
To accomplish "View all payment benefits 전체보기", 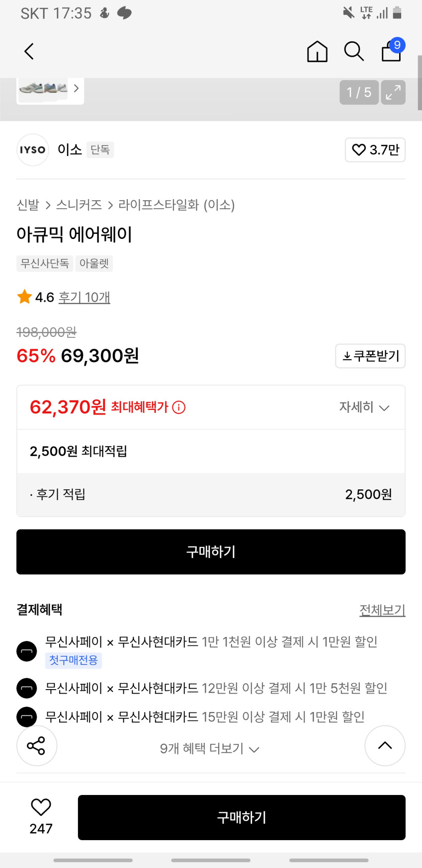I will point(382,610).
